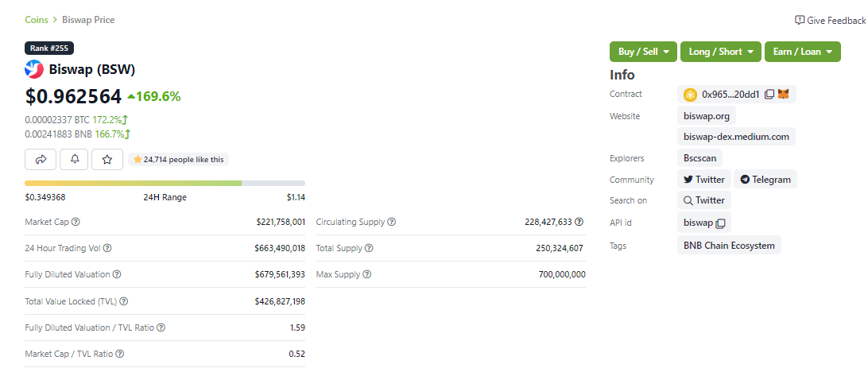868x376 pixels.
Task: Open the Market Cap / TVL Ratio help icon
Action: pyautogui.click(x=119, y=354)
